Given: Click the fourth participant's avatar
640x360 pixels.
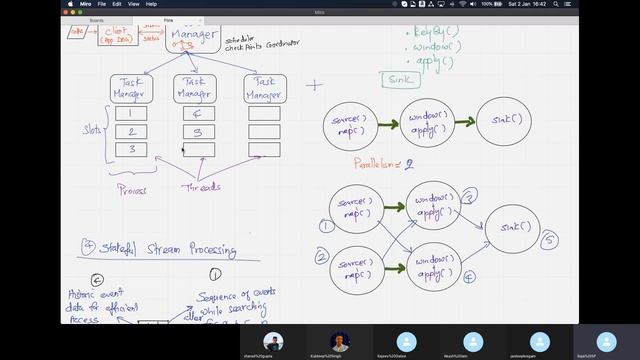Looking at the screenshot, I should (x=473, y=342).
